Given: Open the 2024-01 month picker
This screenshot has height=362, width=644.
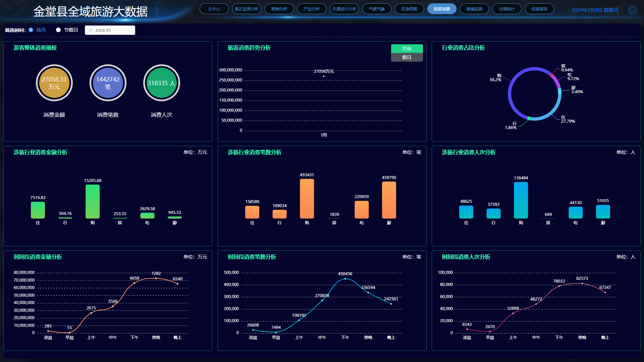Looking at the screenshot, I should point(110,31).
